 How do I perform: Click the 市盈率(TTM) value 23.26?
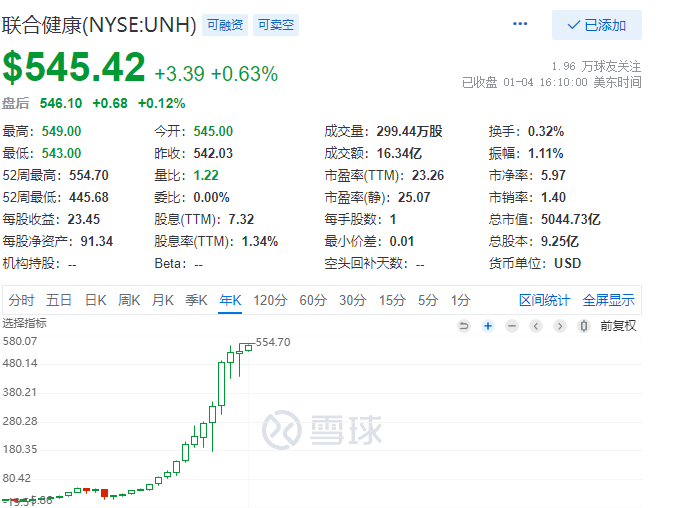tap(428, 175)
